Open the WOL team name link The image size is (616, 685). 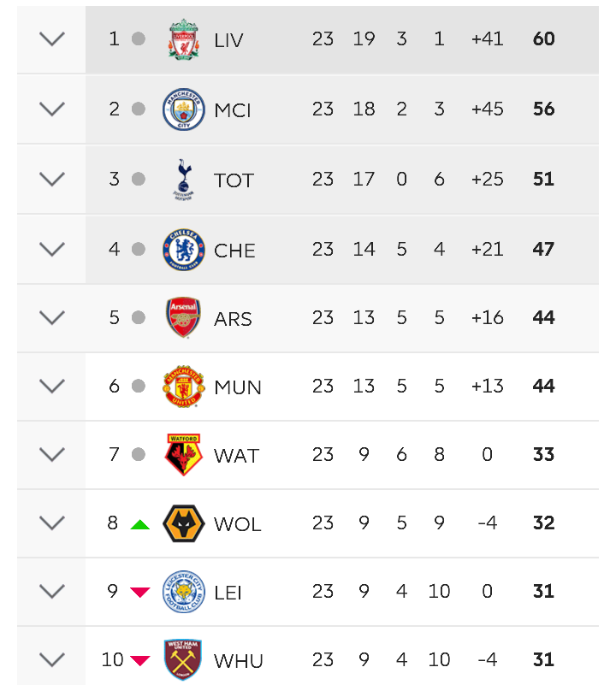(237, 524)
